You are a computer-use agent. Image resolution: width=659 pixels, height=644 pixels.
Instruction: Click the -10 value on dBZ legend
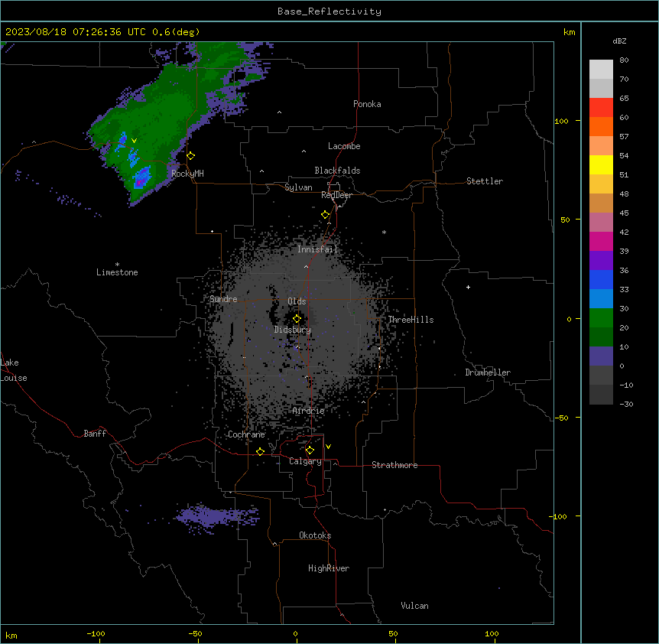pyautogui.click(x=626, y=385)
